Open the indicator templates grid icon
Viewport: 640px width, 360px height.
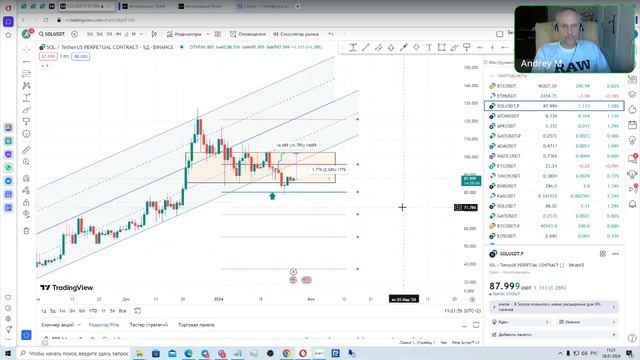coord(218,34)
